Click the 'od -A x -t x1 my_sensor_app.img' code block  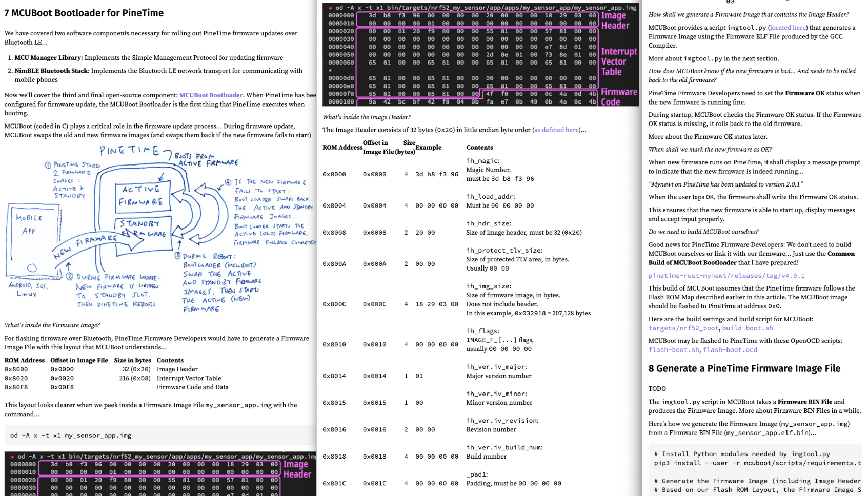point(71,436)
